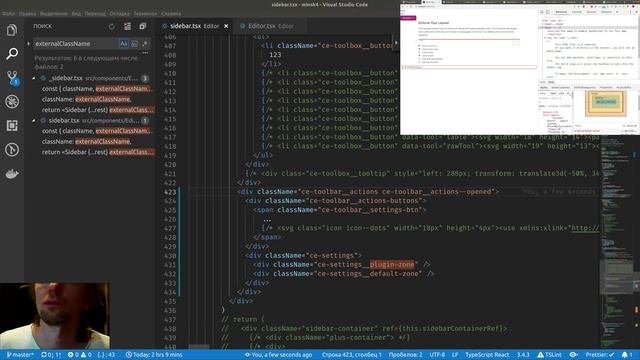Viewport: 640px width, 360px height.
Task: Select TypeScript version 3.4.3
Action: [523, 355]
